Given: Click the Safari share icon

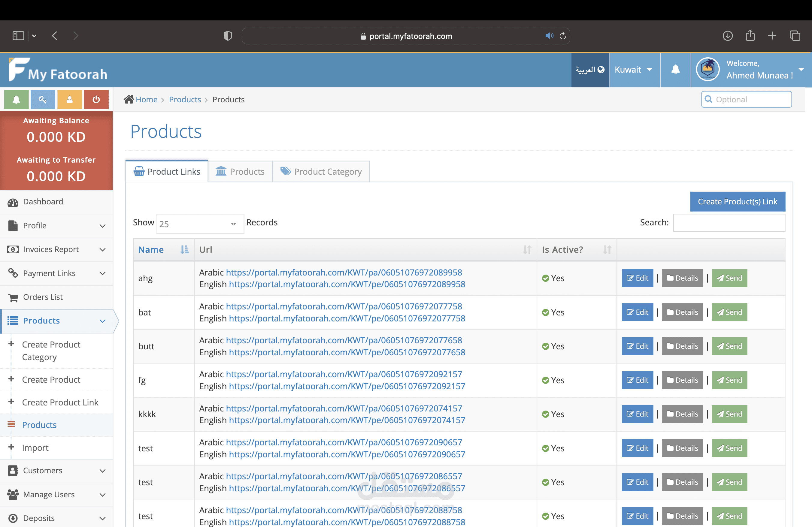Looking at the screenshot, I should [x=750, y=35].
